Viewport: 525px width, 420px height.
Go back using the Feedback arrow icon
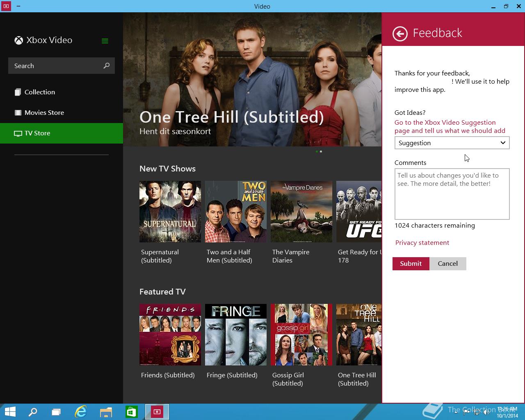click(400, 34)
